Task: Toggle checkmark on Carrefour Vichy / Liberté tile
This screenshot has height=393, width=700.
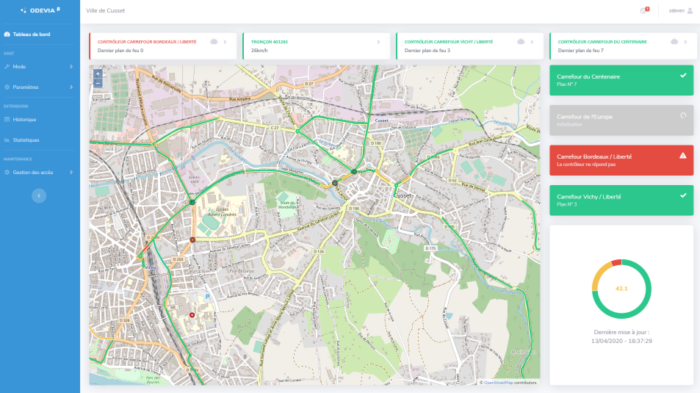Action: 683,196
